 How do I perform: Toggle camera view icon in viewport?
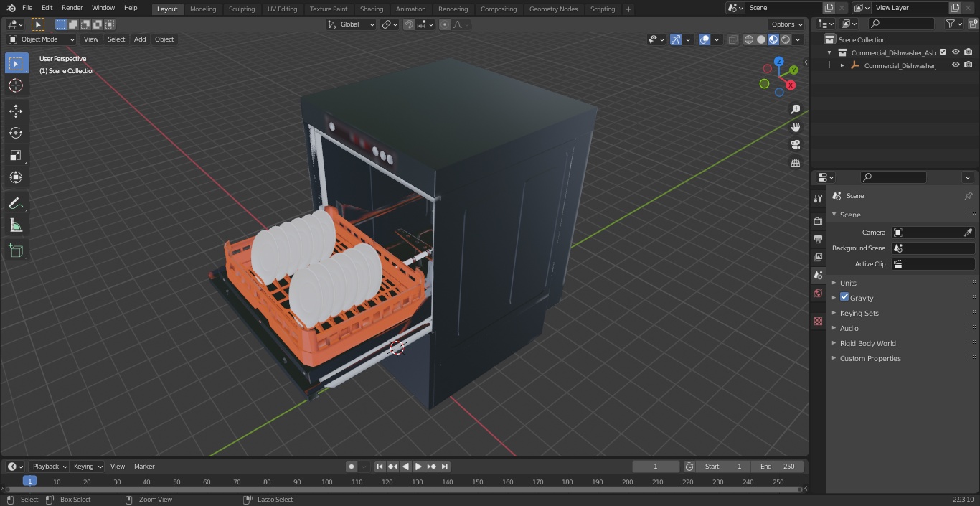tap(795, 145)
